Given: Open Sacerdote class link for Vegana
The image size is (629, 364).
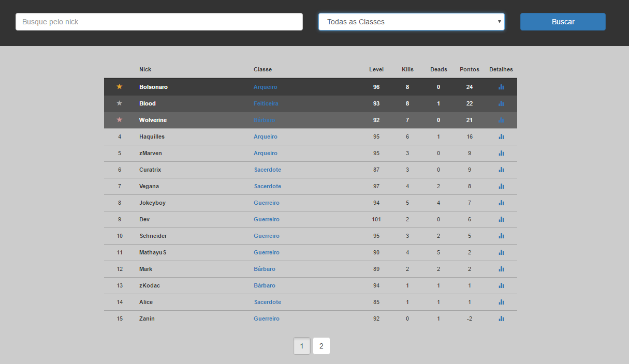Looking at the screenshot, I should tap(267, 186).
